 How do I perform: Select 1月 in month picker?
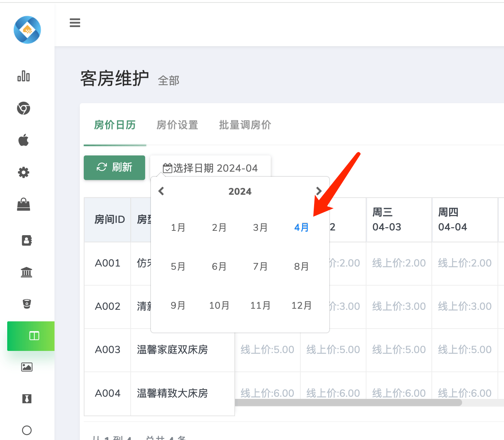tap(178, 228)
